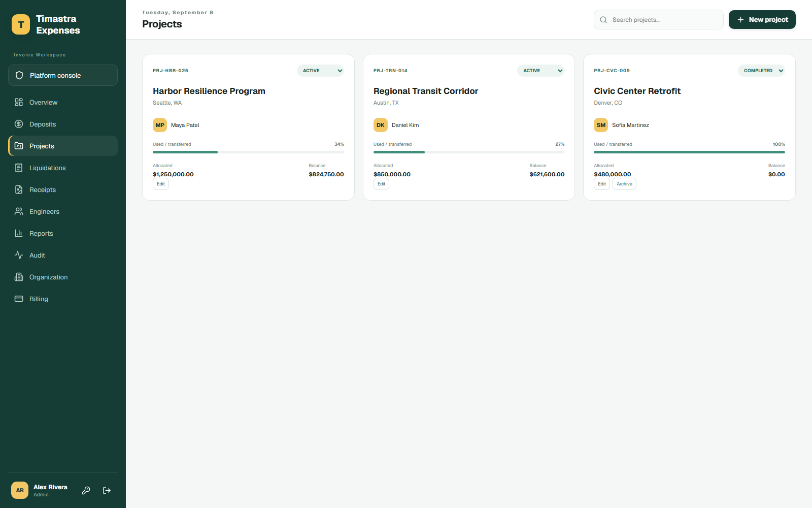This screenshot has height=508, width=812.
Task: Open Harbor Resilience Program status dropdown
Action: pyautogui.click(x=320, y=71)
